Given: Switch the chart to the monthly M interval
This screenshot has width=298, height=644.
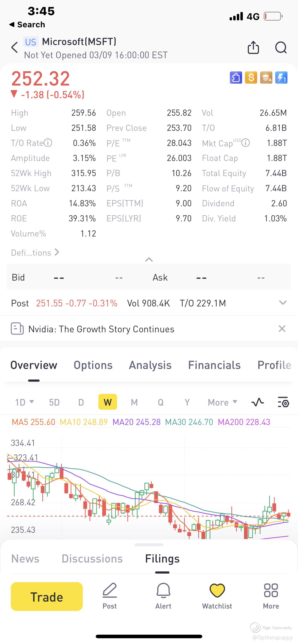Looking at the screenshot, I should (134, 402).
